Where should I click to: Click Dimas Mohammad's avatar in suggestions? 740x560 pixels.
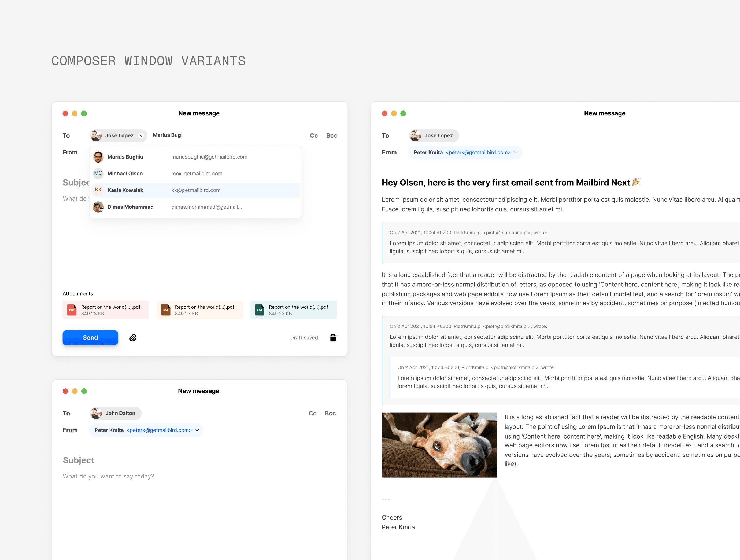pos(98,207)
